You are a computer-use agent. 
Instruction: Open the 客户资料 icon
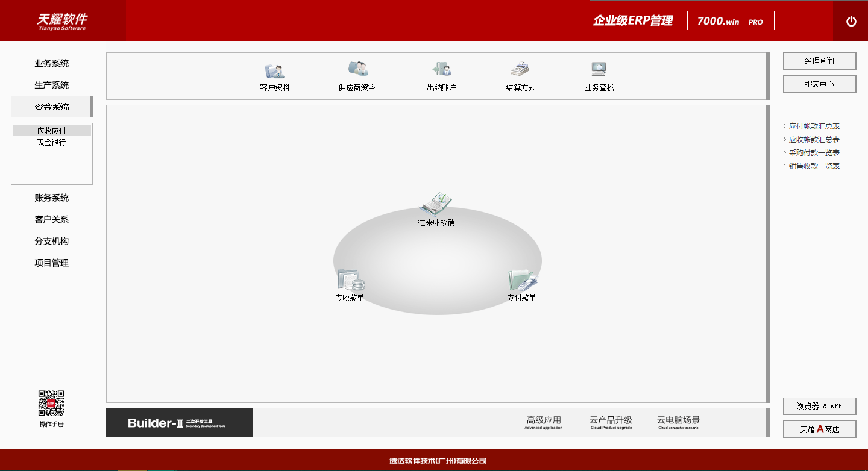pyautogui.click(x=273, y=75)
